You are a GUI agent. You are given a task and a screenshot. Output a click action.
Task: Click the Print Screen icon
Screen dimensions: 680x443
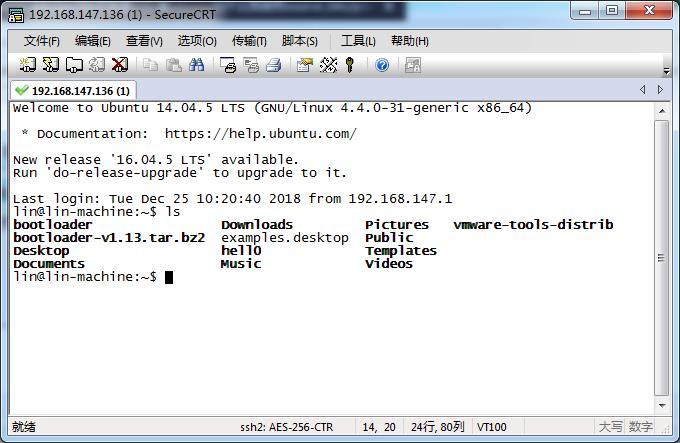tap(228, 65)
